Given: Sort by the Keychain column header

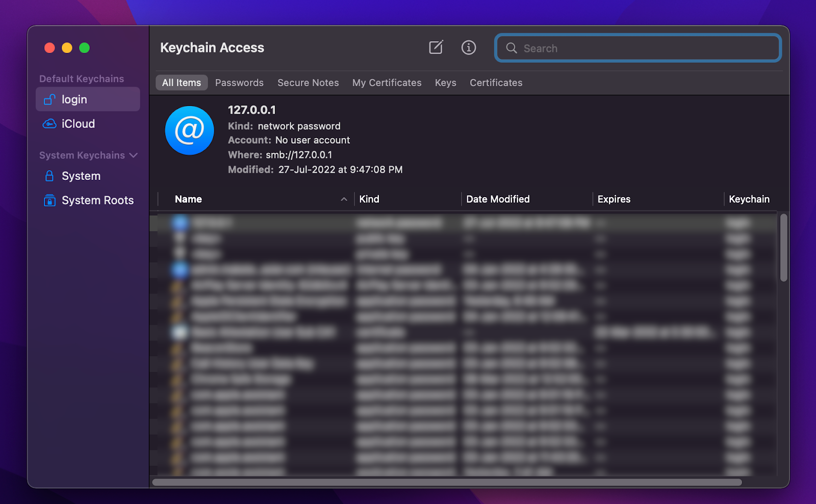Looking at the screenshot, I should (749, 199).
